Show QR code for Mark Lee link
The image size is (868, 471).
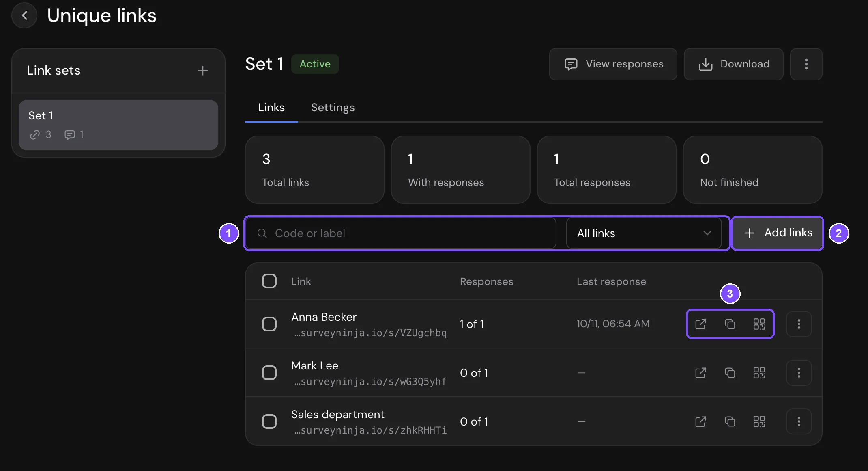pos(759,373)
